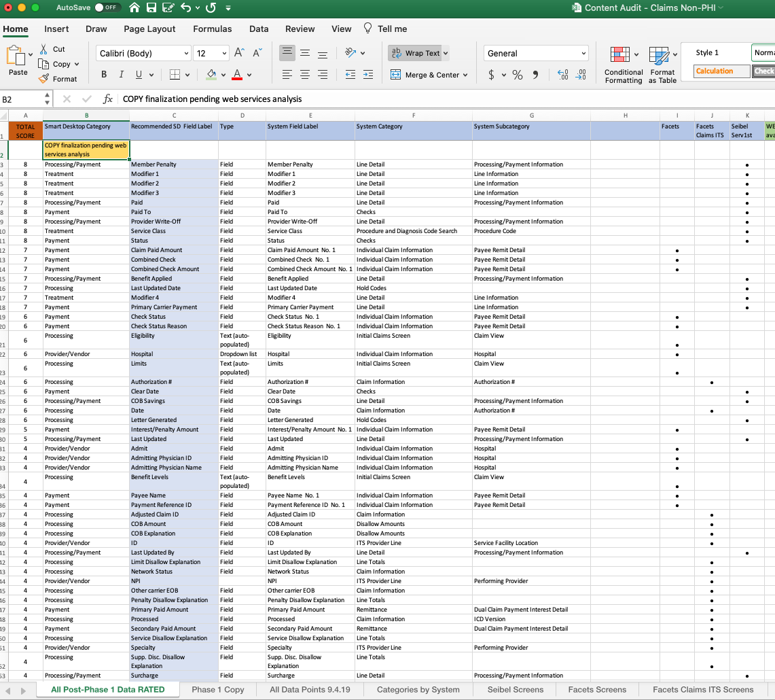Viewport: 775px width, 700px height.
Task: Open the font name dropdown
Action: pos(186,54)
